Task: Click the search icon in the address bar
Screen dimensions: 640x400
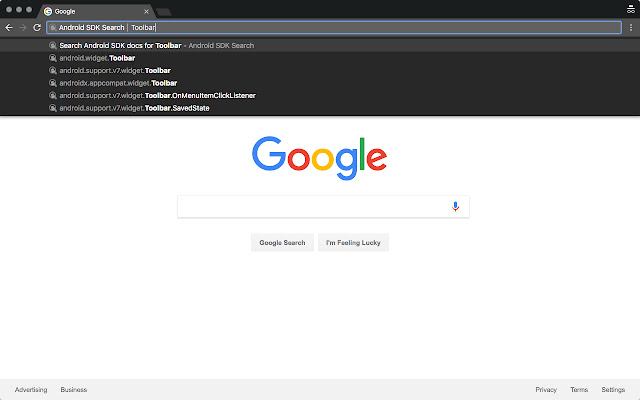Action: coord(53,27)
